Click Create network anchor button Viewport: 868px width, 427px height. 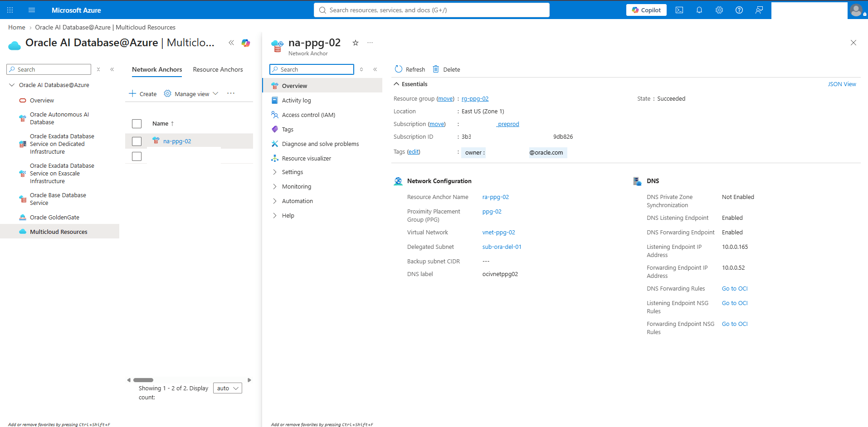pyautogui.click(x=143, y=94)
